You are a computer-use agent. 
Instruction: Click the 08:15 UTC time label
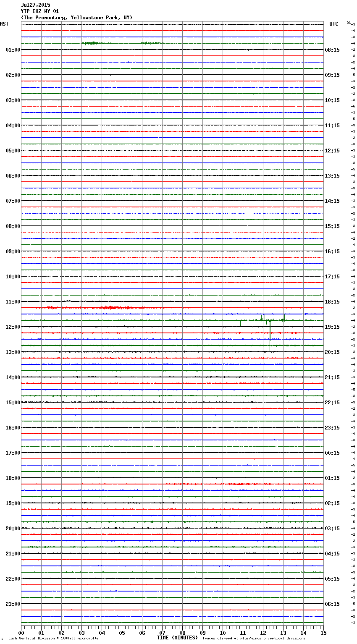point(332,50)
